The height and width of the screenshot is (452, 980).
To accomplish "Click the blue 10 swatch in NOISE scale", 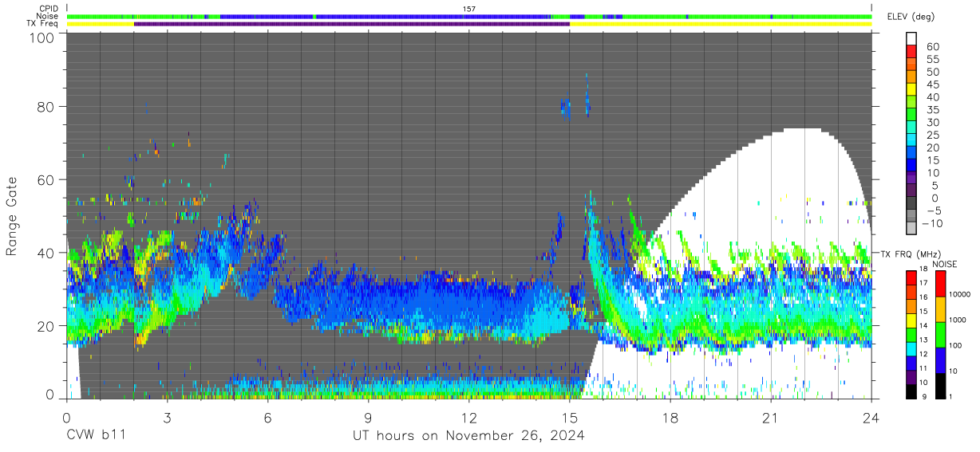I will pos(941,360).
